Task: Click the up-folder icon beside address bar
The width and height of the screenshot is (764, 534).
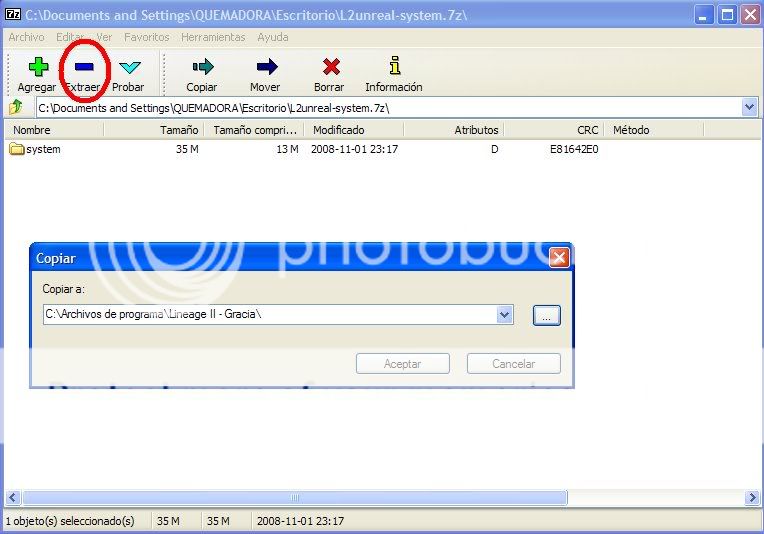Action: pos(16,107)
